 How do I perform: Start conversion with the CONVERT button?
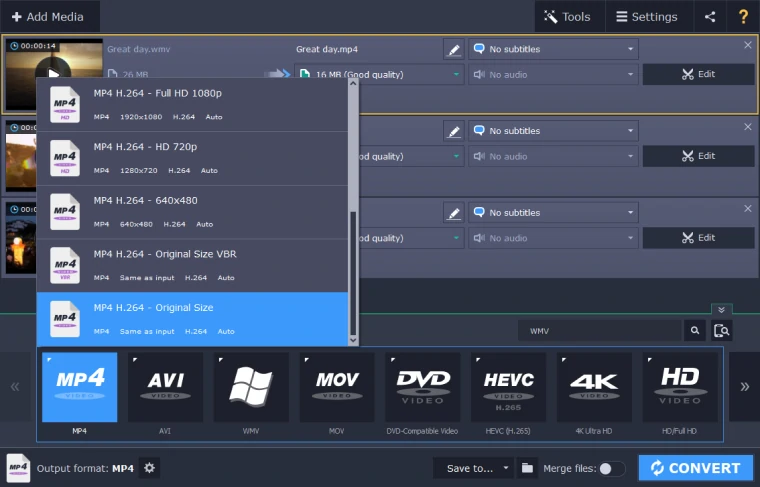pos(696,468)
